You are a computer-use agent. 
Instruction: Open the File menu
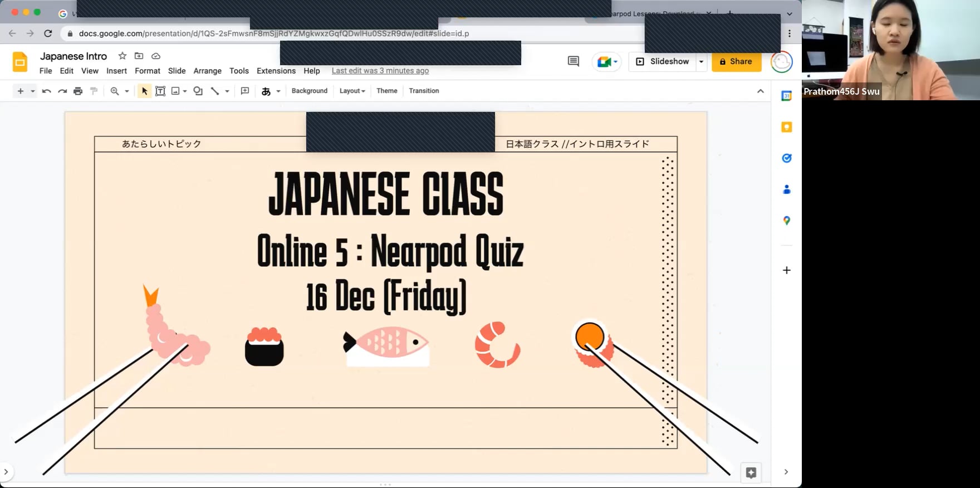(46, 71)
